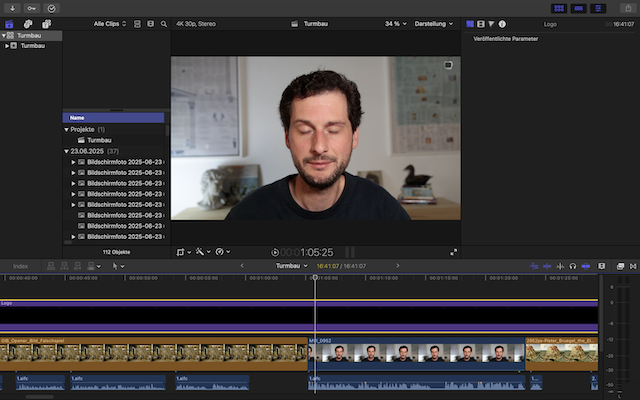Open the tool selector dropdown arrow
This screenshot has height=400, width=640.
pos(122,267)
